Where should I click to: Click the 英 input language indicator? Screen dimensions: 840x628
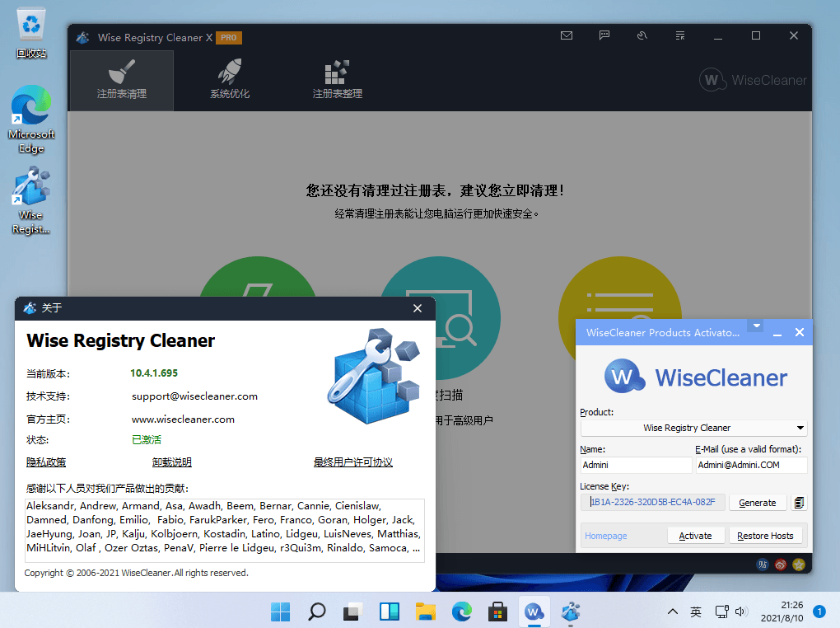point(696,612)
